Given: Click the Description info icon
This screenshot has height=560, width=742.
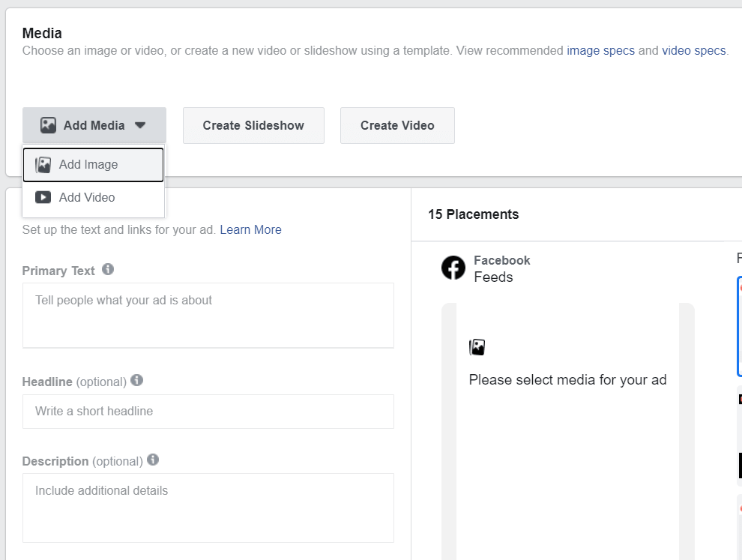Looking at the screenshot, I should tap(153, 460).
